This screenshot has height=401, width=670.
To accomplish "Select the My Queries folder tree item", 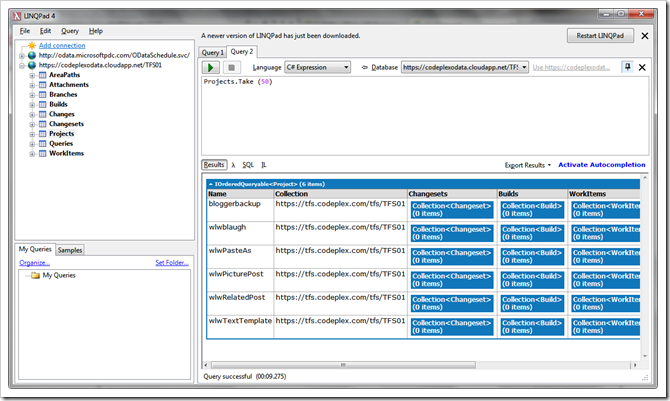I will [59, 275].
